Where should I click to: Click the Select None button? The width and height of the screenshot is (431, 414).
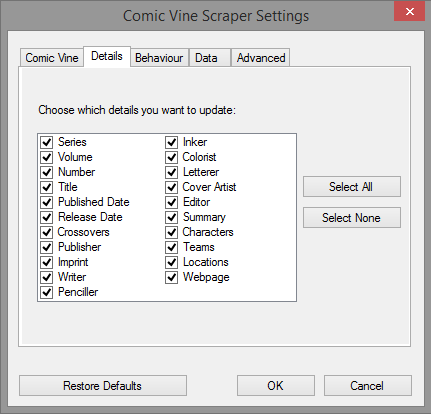tap(352, 218)
